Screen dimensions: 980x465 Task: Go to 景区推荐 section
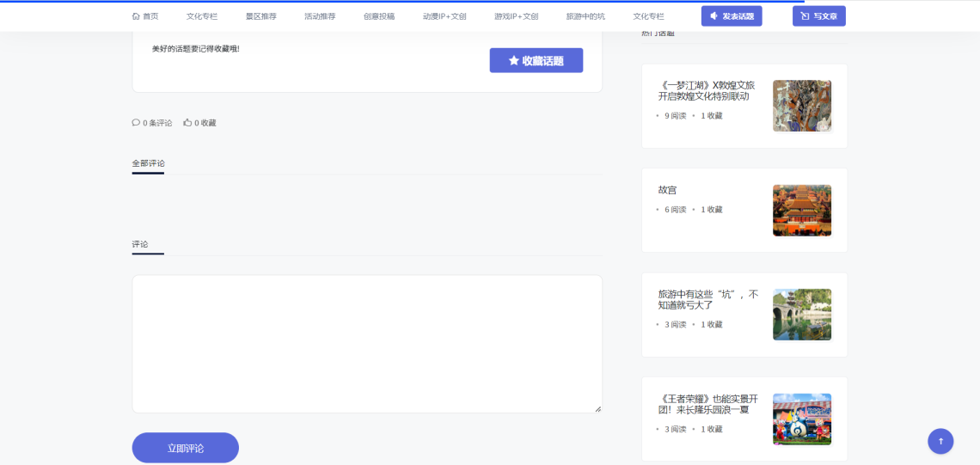pyautogui.click(x=261, y=16)
